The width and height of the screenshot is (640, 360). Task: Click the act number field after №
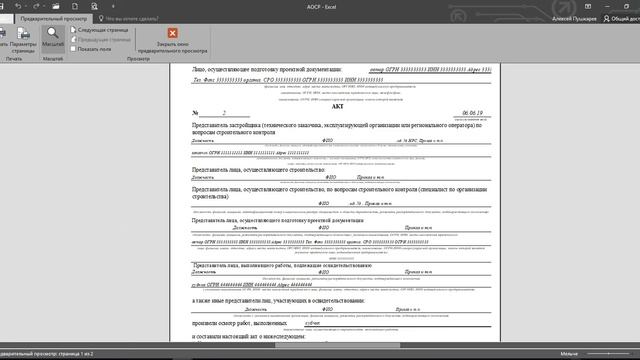pyautogui.click(x=224, y=113)
